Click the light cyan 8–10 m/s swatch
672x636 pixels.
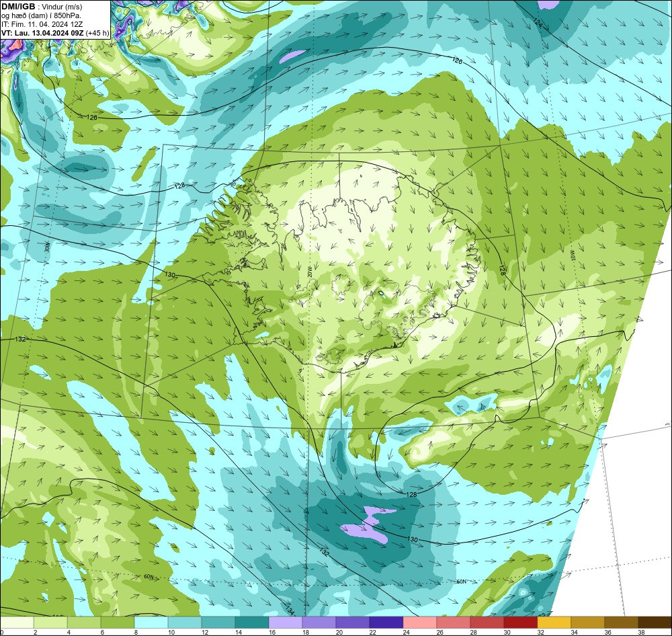[x=151, y=622]
